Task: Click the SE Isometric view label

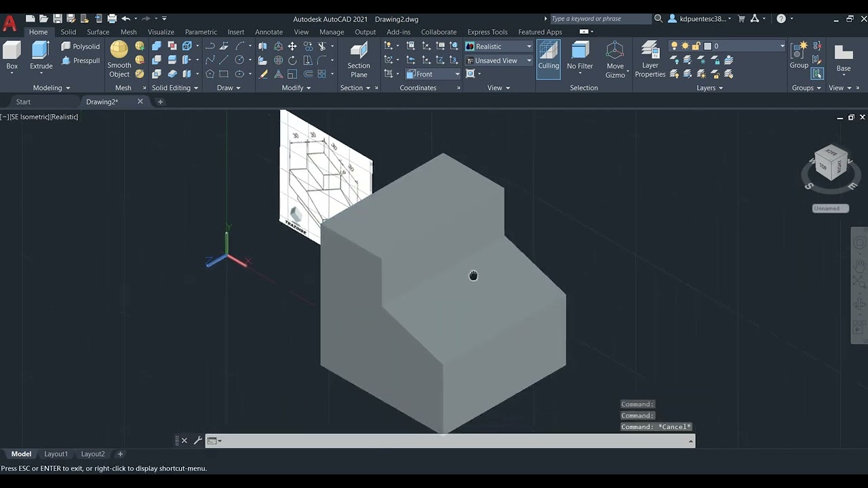Action: [30, 117]
